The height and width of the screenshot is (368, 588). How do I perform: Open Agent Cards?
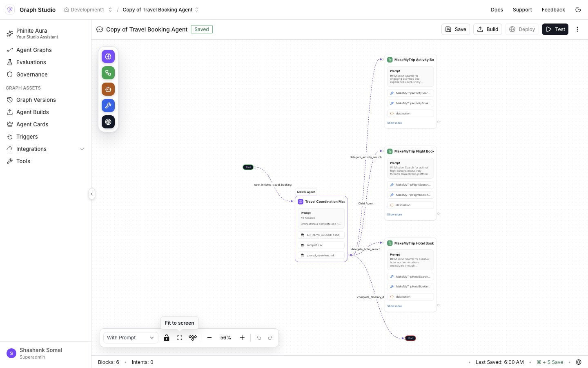(45, 124)
